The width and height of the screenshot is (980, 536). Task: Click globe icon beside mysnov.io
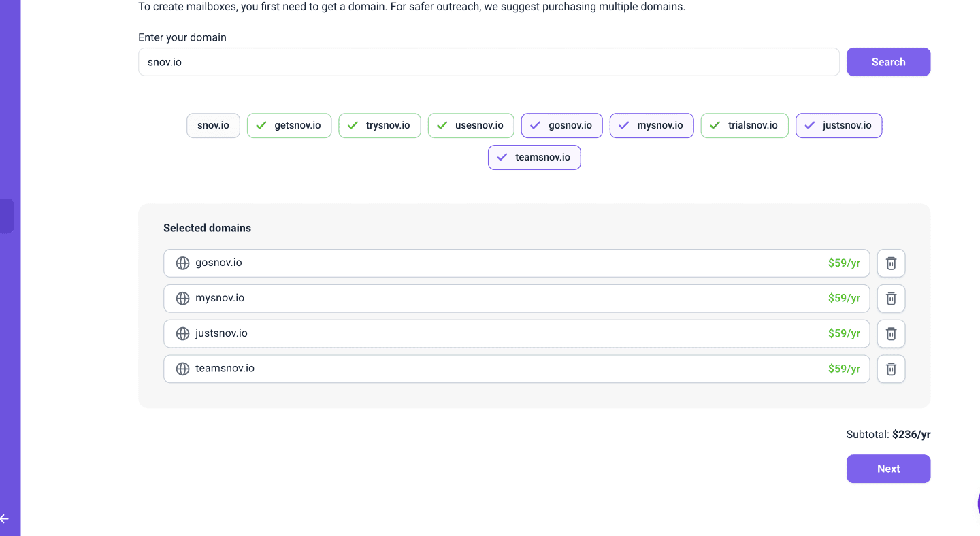click(x=182, y=299)
